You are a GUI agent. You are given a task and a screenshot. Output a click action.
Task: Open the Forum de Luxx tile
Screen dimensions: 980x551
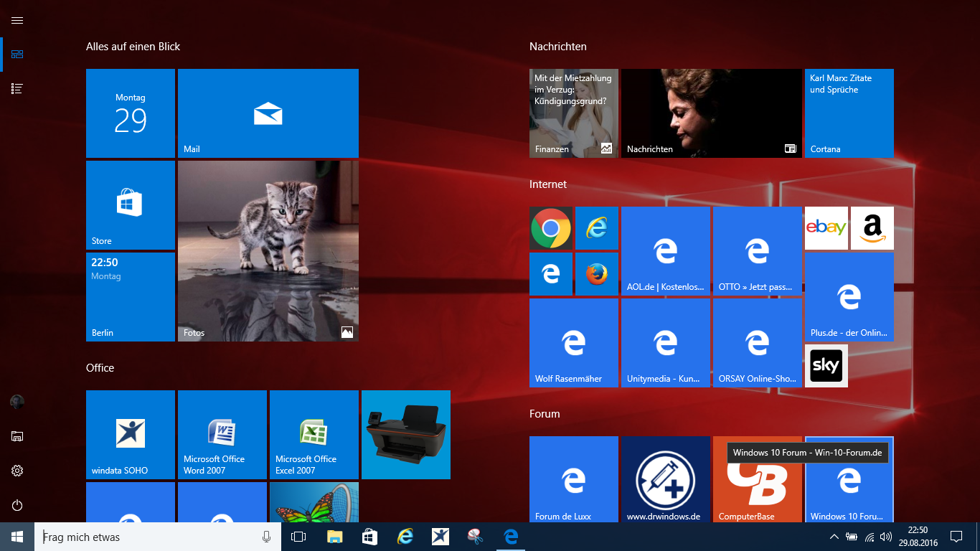pos(574,479)
